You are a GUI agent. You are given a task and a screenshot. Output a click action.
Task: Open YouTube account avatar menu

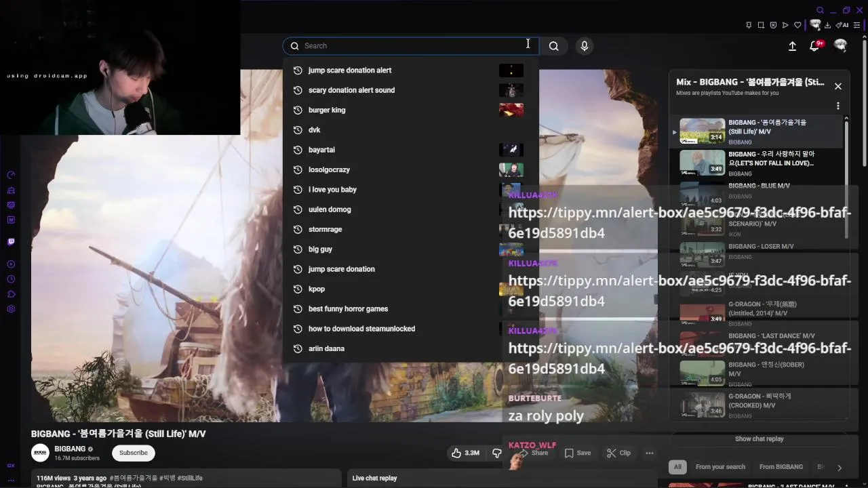point(841,45)
